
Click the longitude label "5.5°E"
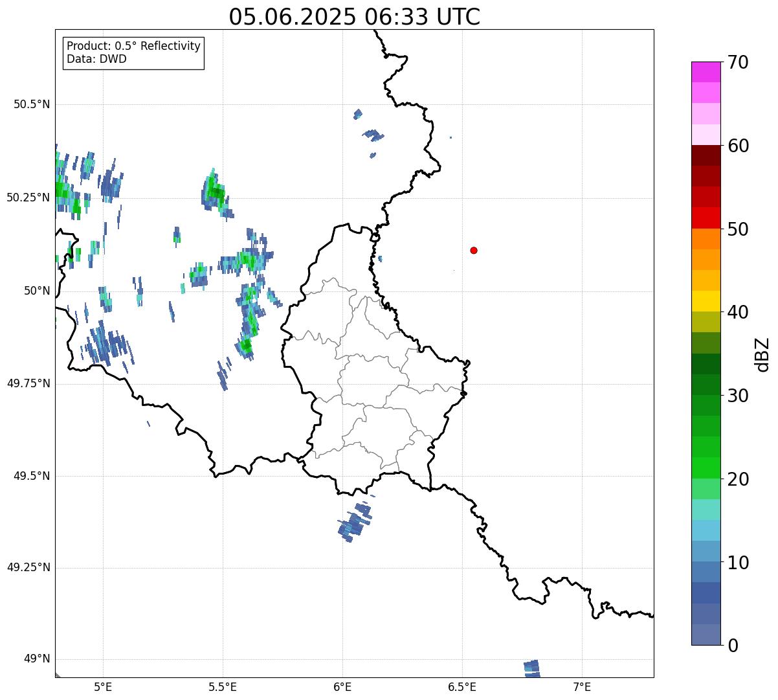[x=223, y=686]
